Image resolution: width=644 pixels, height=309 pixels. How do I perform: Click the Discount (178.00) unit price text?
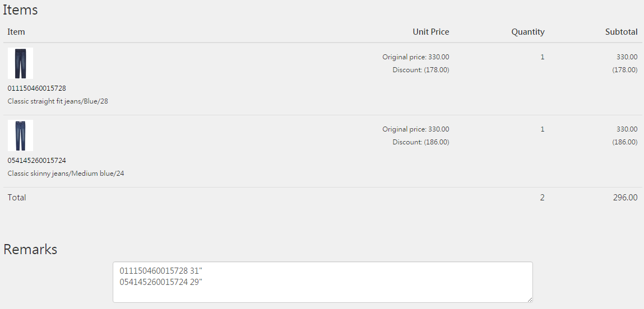(x=420, y=70)
